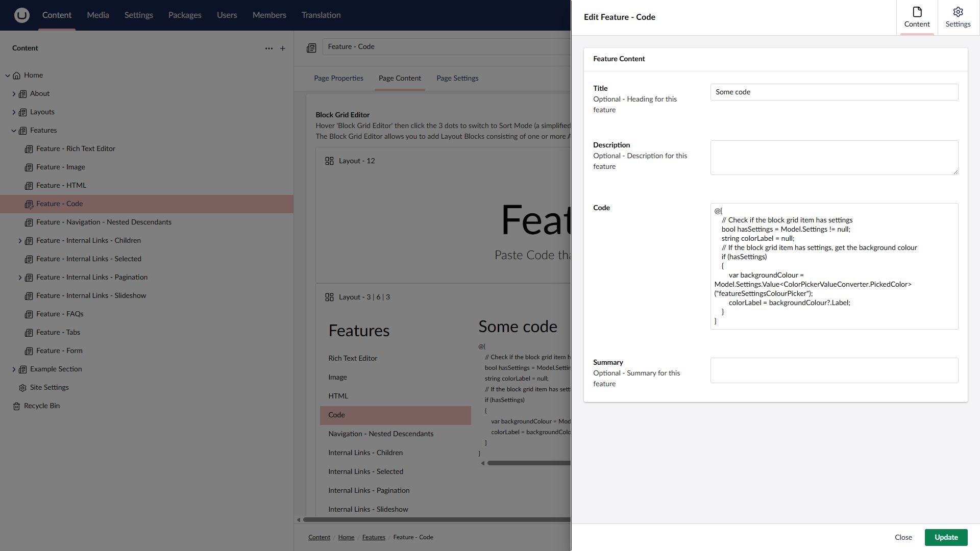
Task: Open the Settings tab with the gear icon
Action: (958, 17)
